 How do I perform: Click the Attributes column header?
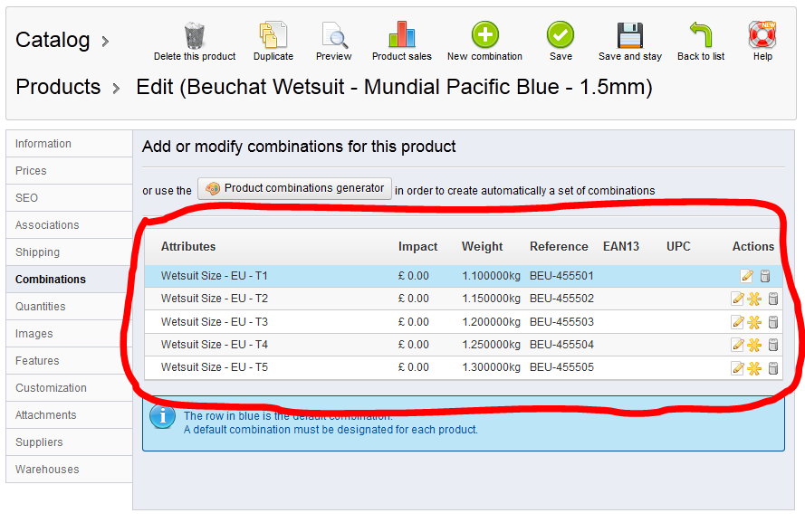coord(188,247)
